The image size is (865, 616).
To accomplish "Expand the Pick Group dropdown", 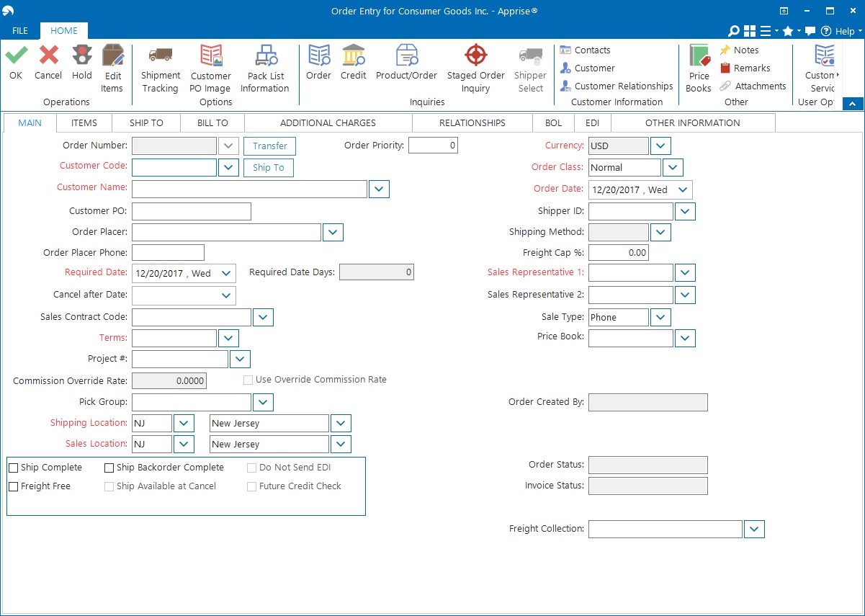I will tap(263, 402).
